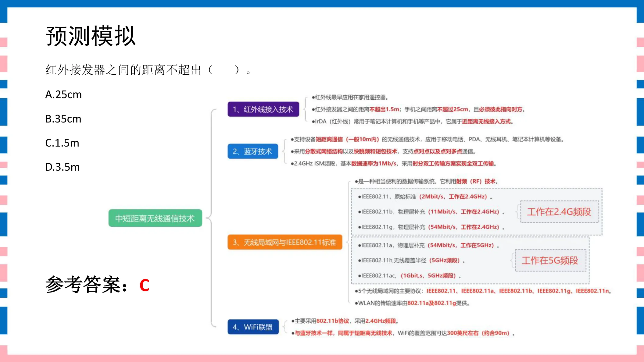The width and height of the screenshot is (644, 362).
Task: Select answer option C.1.5m
Action: [62, 143]
